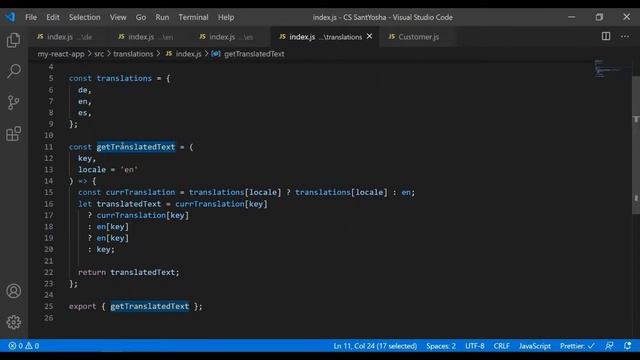Click currTranslation on line 15
640x360 pixels.
(140, 192)
